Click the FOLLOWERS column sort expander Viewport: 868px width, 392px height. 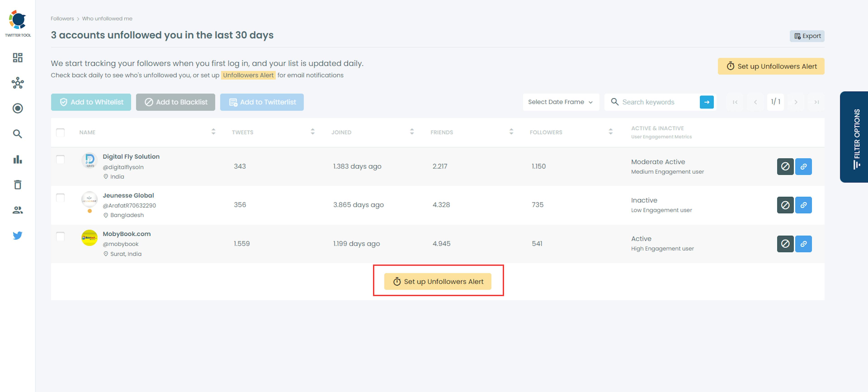pos(610,132)
